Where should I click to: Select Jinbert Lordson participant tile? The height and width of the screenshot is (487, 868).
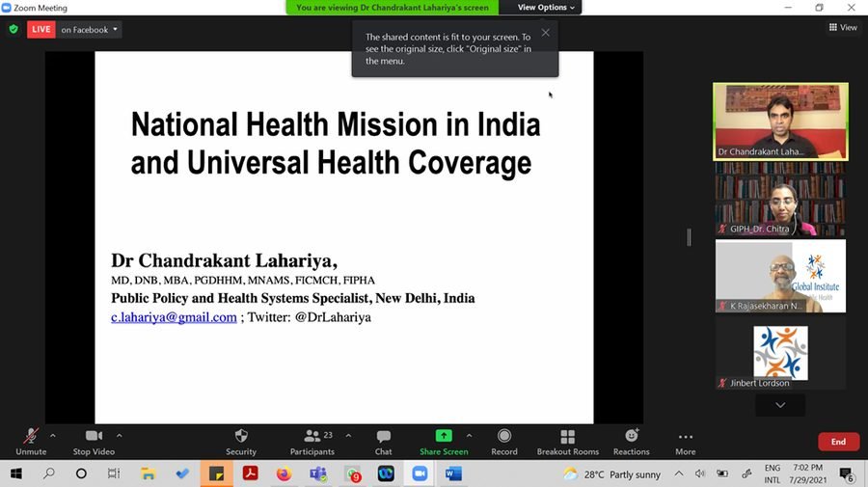click(x=780, y=353)
